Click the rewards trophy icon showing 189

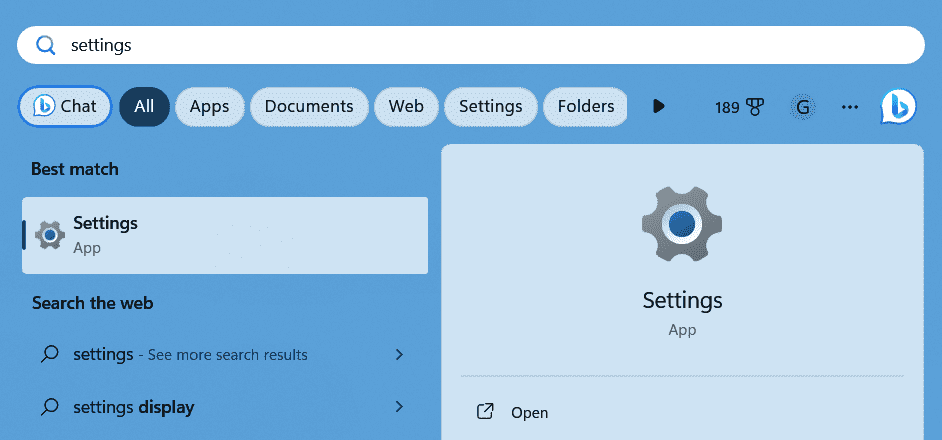(x=754, y=107)
